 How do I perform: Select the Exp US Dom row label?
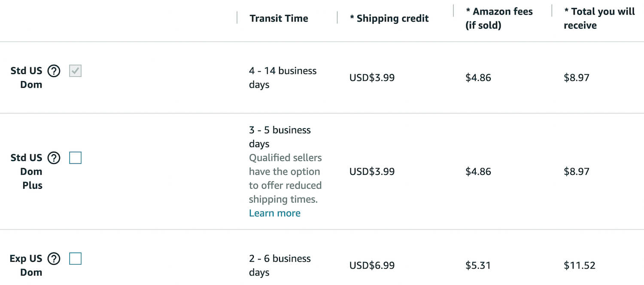click(x=26, y=265)
